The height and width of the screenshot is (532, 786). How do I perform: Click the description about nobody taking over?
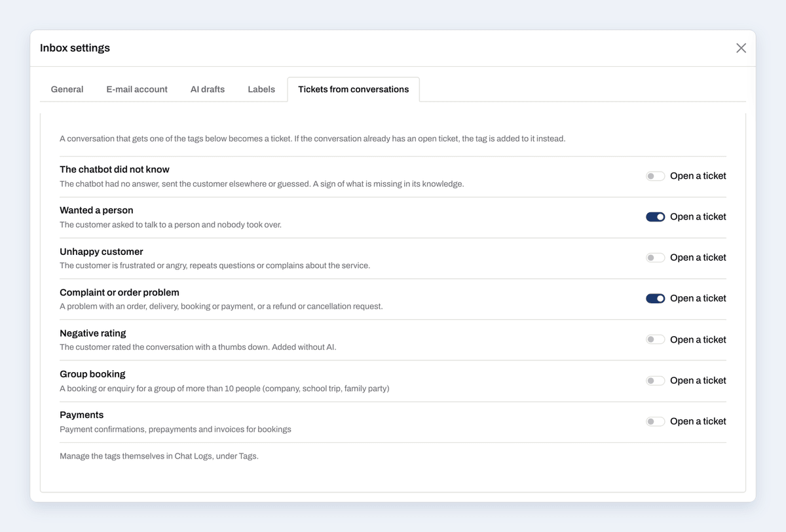tap(170, 225)
